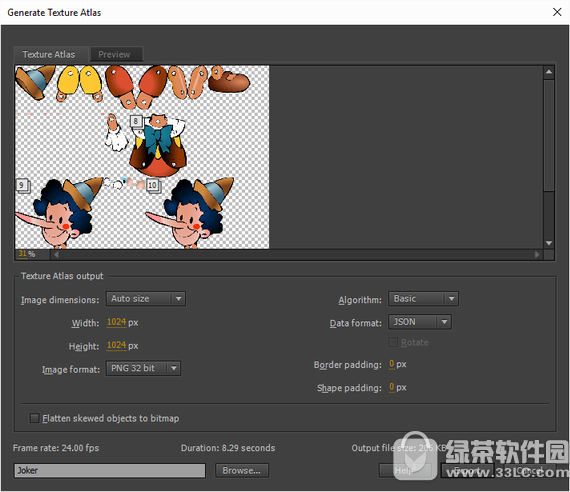This screenshot has width=570, height=492.
Task: Click the scroll left arrow of atlas preview
Action: [56, 255]
